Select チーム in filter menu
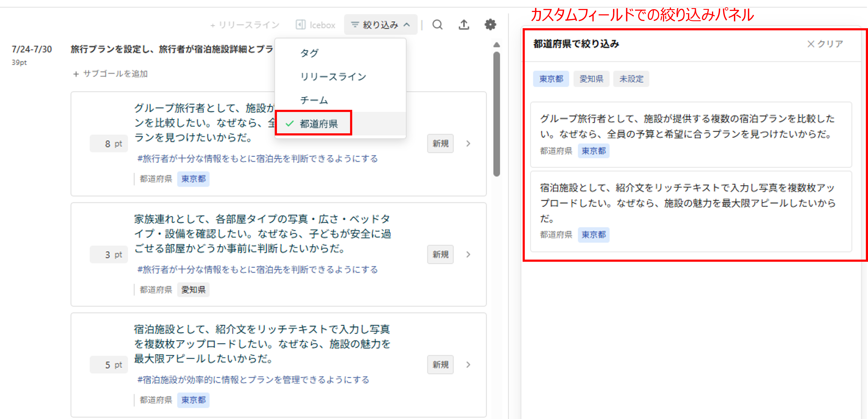 pos(340,100)
